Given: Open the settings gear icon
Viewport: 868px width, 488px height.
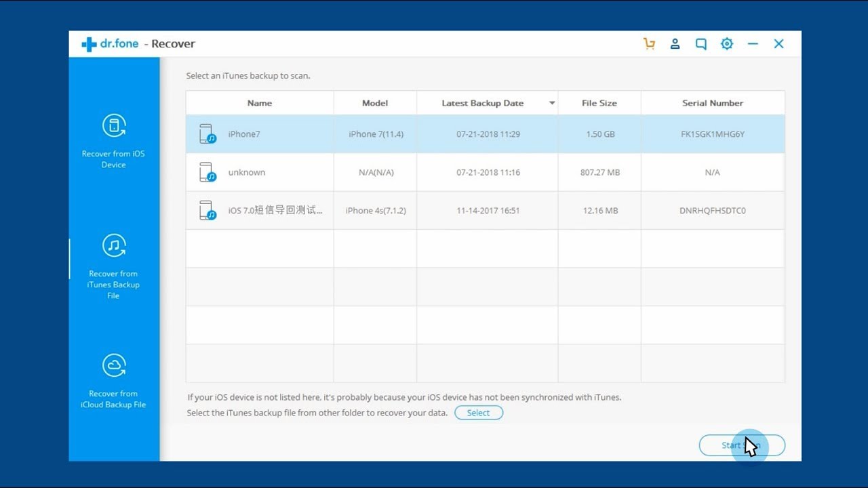Looking at the screenshot, I should click(727, 44).
